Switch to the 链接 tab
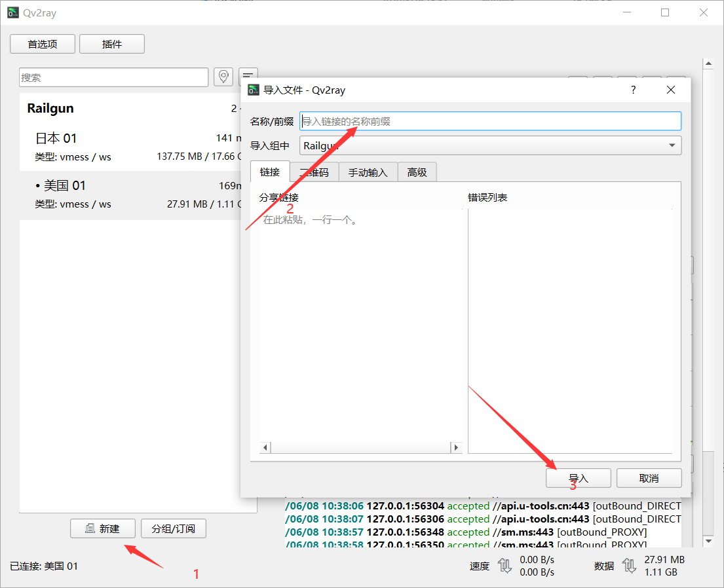Screen dimensions: 724x588 coord(270,172)
